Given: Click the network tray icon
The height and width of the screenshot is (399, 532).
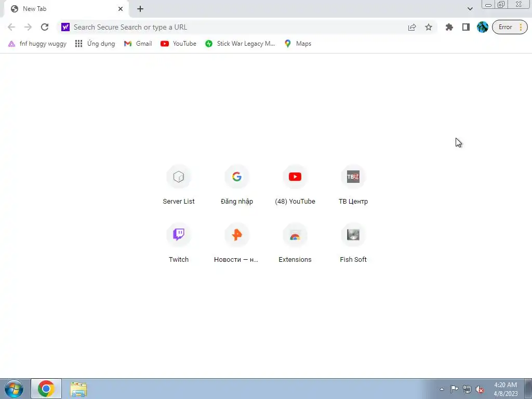Looking at the screenshot, I should (467, 389).
